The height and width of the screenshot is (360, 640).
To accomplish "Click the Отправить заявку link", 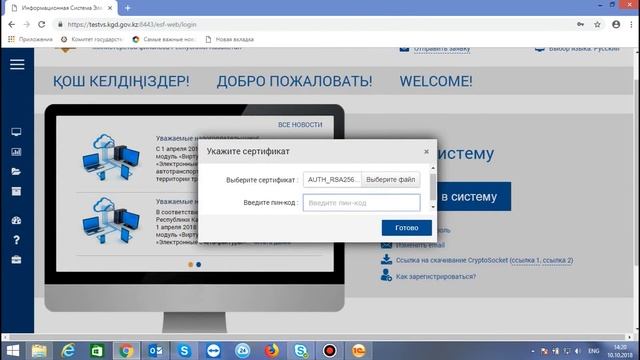I will 442,49.
